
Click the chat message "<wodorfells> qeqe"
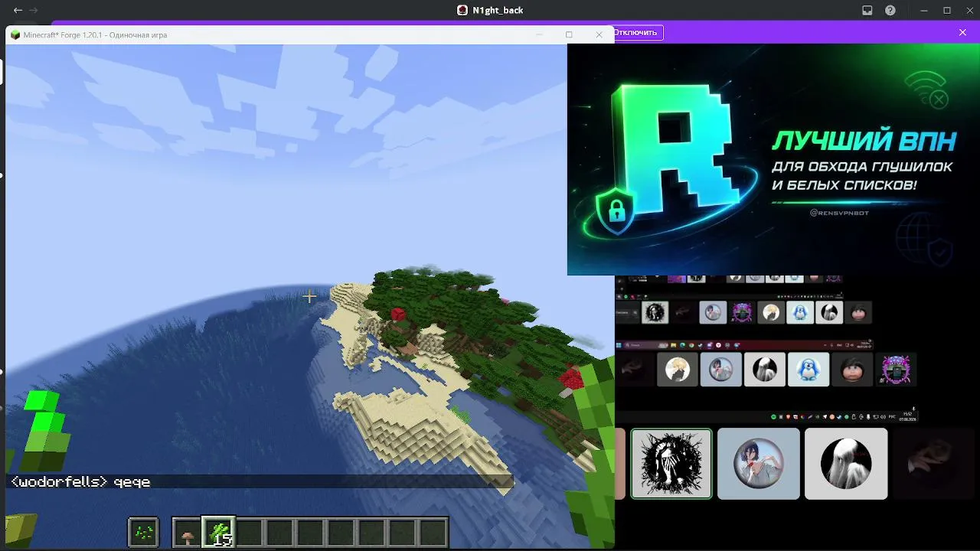pos(80,481)
